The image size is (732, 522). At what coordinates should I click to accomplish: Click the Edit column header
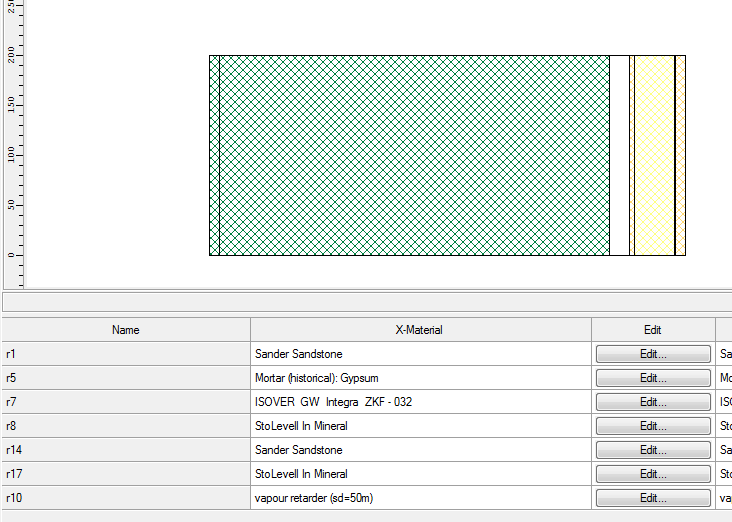(653, 330)
